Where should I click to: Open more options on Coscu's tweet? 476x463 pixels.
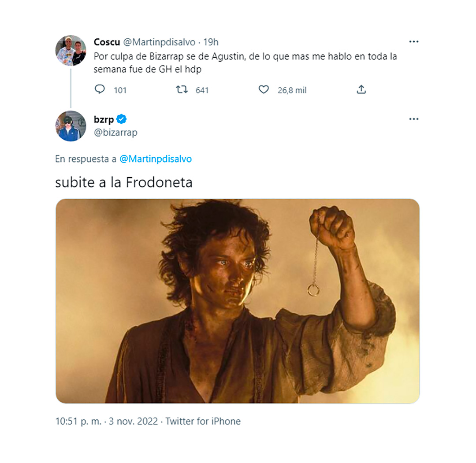[414, 41]
